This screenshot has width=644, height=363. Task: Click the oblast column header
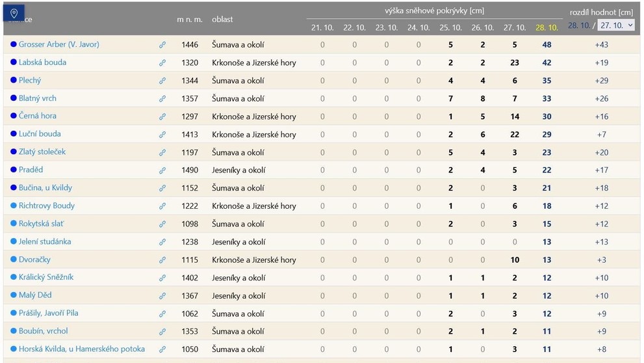click(x=222, y=20)
